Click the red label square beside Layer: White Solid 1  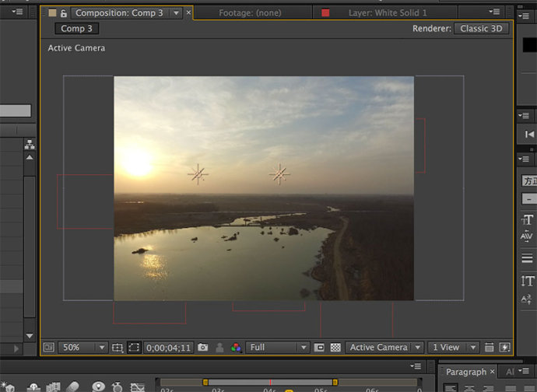pyautogui.click(x=325, y=13)
